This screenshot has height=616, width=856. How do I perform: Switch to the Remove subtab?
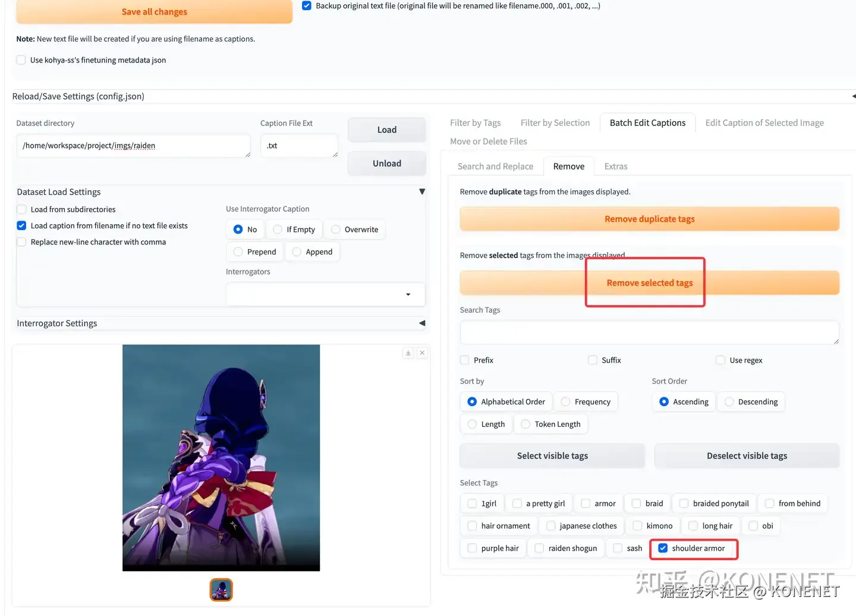(569, 166)
